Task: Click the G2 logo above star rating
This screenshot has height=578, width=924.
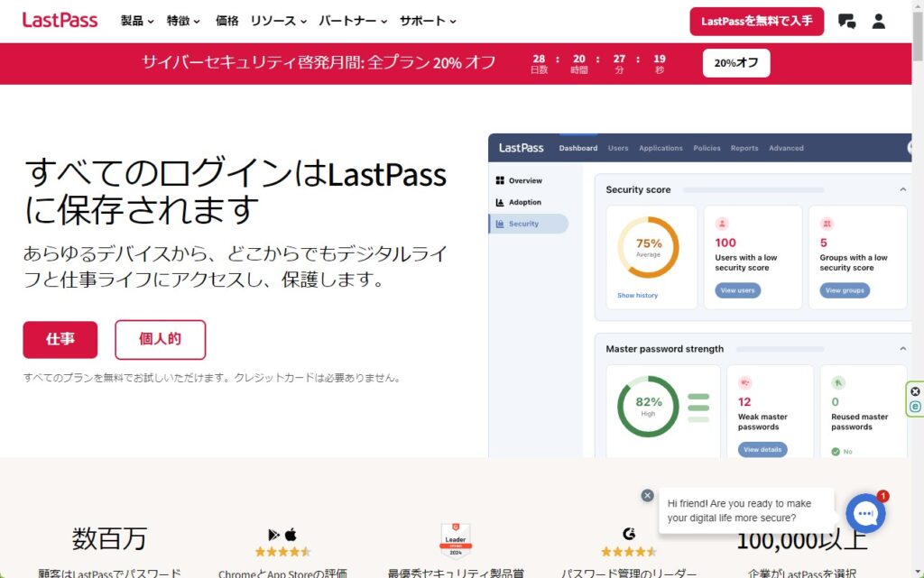Action: tap(629, 534)
